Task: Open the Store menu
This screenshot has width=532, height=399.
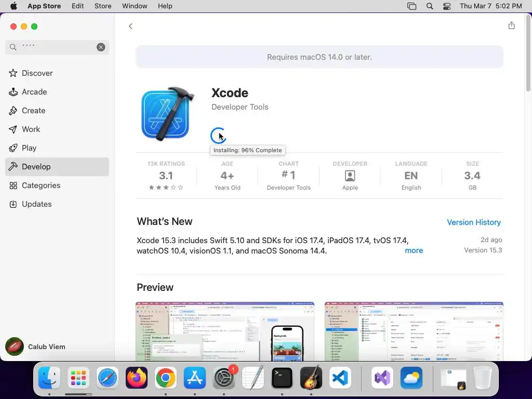Action: [x=103, y=6]
